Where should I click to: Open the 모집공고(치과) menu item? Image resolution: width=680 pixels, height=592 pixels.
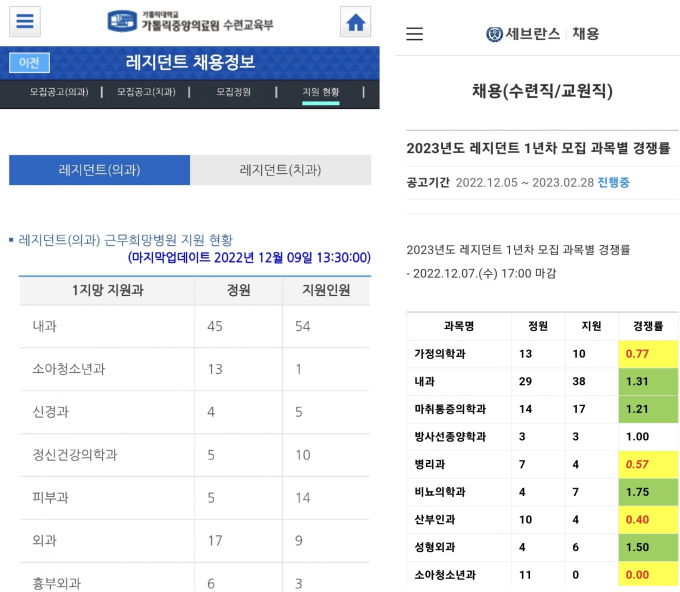(x=146, y=92)
